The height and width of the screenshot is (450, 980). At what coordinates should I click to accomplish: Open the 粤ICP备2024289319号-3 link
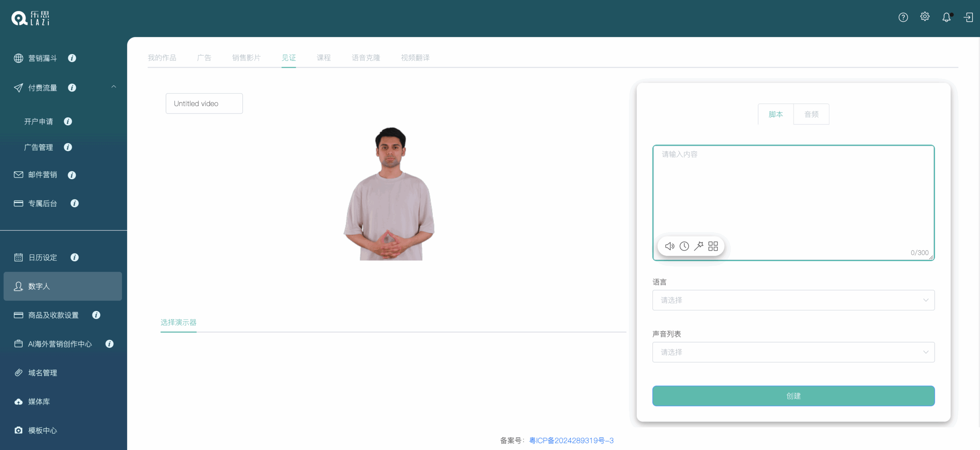tap(571, 441)
